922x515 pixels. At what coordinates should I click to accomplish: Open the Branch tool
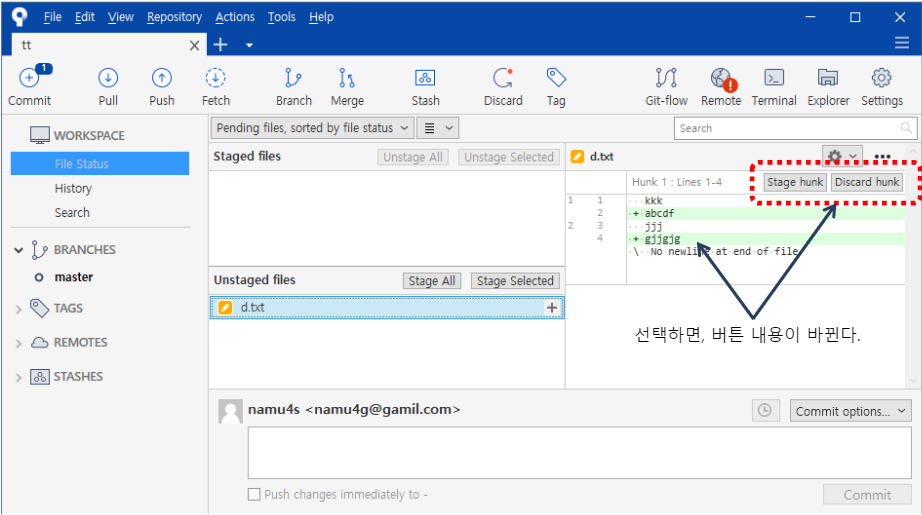(293, 79)
